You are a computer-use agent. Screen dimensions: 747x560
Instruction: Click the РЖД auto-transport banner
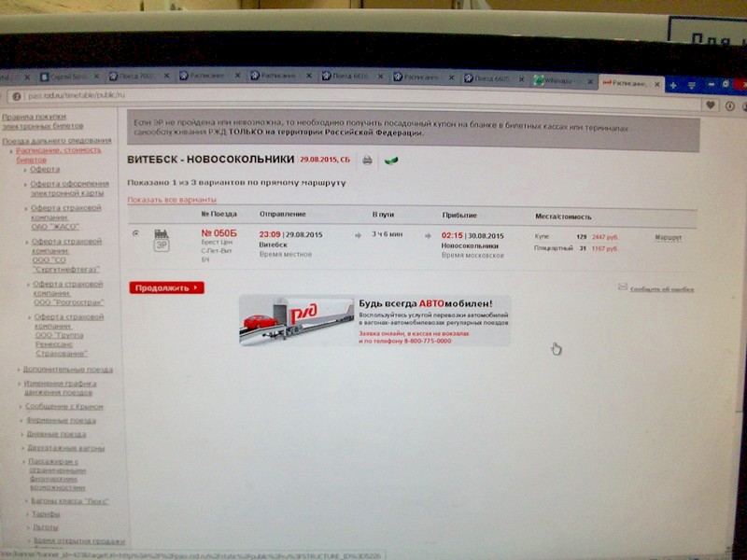coord(374,320)
